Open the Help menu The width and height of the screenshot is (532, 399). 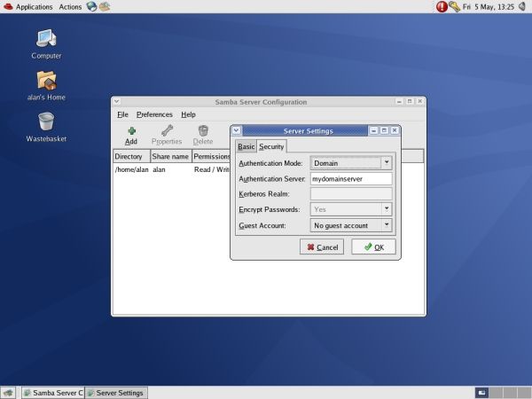[188, 114]
